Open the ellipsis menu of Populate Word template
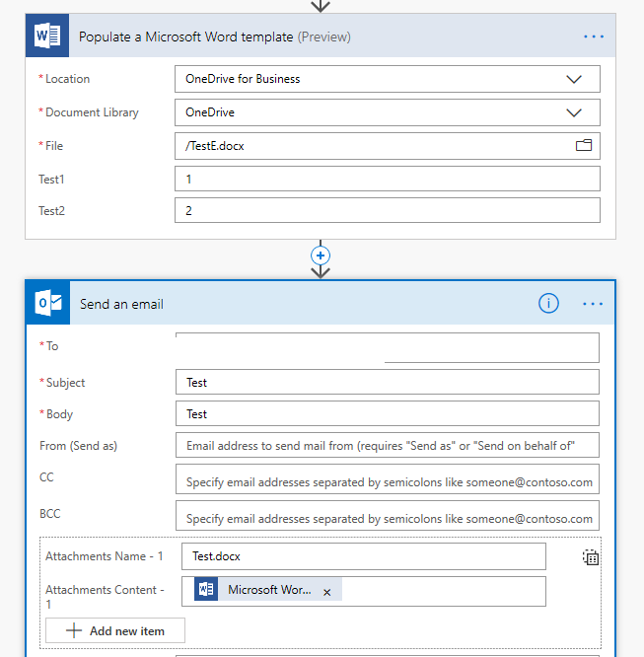 [594, 36]
